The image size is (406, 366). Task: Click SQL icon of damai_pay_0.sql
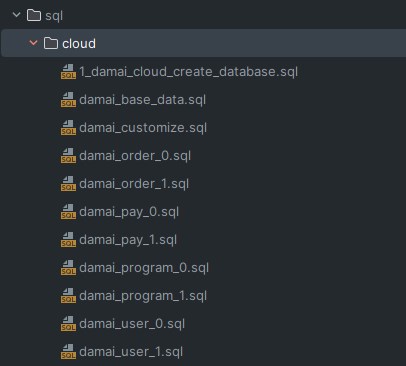[68, 212]
